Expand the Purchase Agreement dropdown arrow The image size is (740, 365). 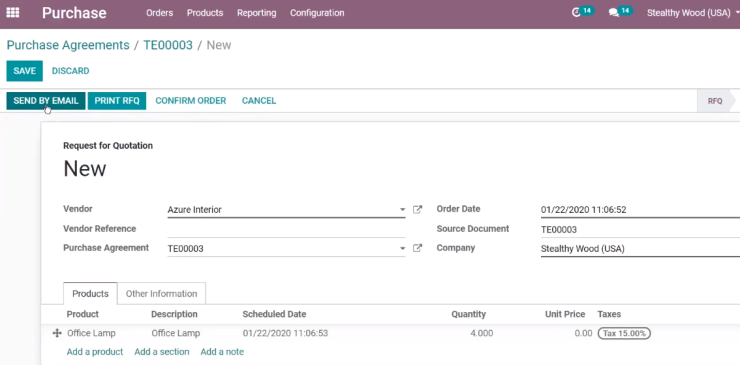(x=402, y=248)
